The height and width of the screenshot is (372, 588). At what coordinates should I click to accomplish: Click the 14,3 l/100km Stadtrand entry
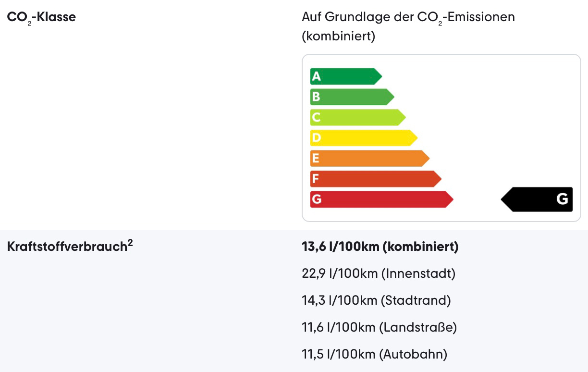click(x=376, y=301)
